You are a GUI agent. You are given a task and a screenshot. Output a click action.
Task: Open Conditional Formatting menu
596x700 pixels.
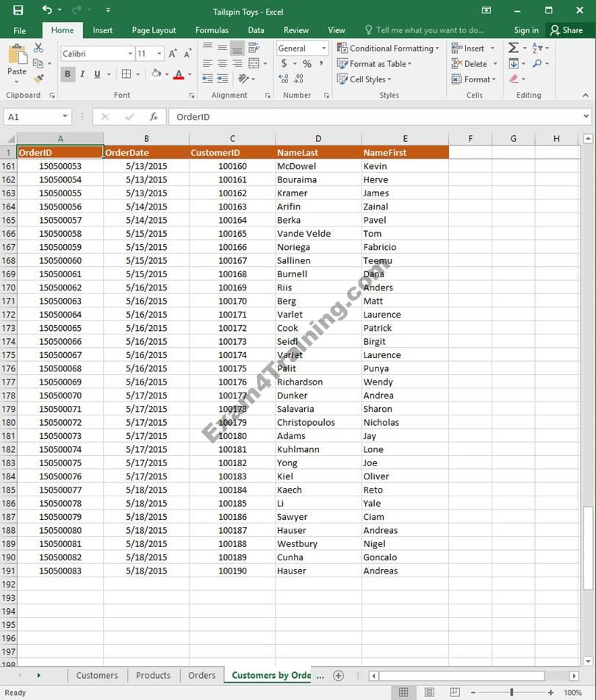[x=388, y=49]
